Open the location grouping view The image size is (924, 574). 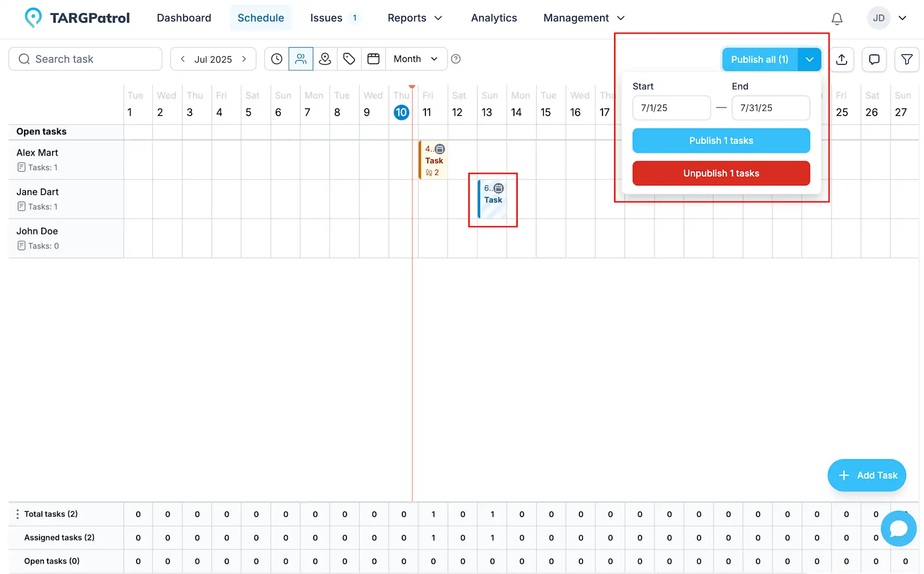tap(325, 59)
